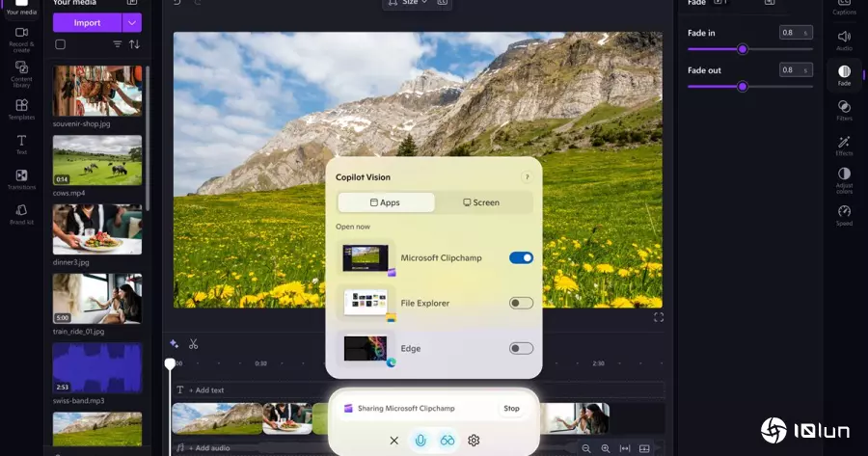Image resolution: width=868 pixels, height=456 pixels.
Task: Click the Copilot Vision glasses icon
Action: point(448,441)
